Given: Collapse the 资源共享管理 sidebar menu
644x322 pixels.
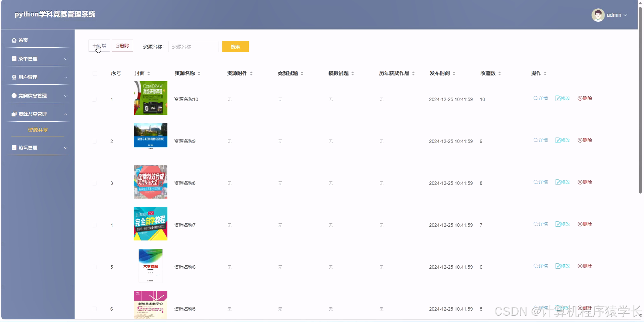Looking at the screenshot, I should (38, 114).
